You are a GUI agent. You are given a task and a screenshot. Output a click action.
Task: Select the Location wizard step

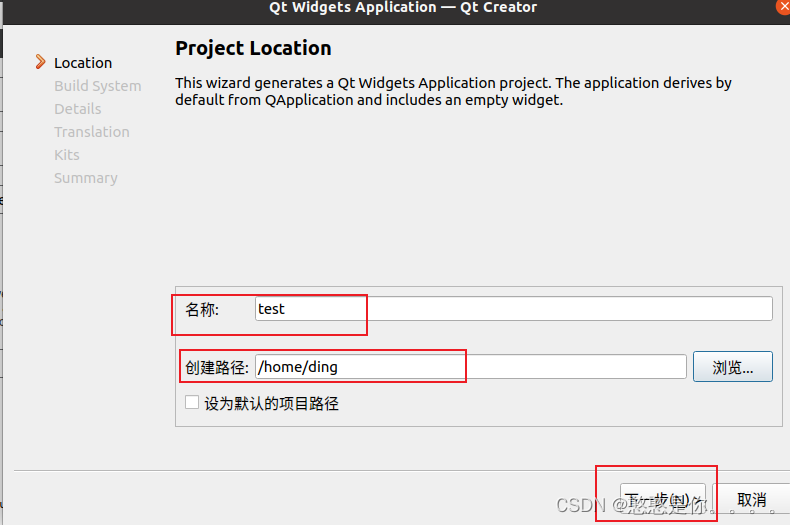[x=83, y=63]
